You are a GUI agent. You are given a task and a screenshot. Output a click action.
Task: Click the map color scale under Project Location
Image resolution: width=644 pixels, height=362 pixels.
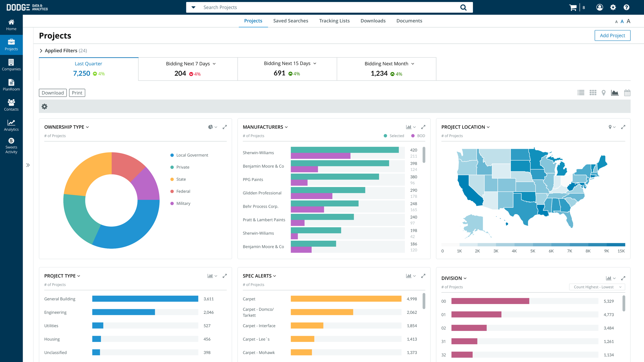point(533,244)
